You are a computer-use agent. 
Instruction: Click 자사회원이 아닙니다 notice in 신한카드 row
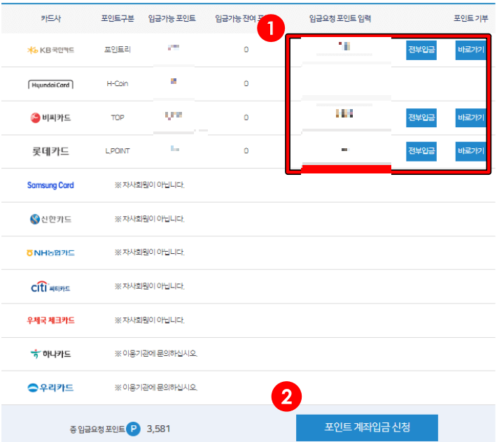150,219
